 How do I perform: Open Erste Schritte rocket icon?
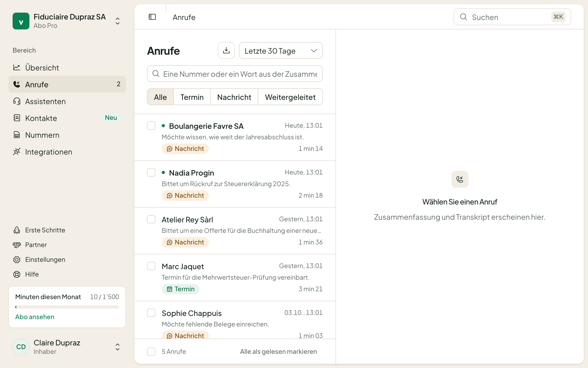(x=17, y=230)
